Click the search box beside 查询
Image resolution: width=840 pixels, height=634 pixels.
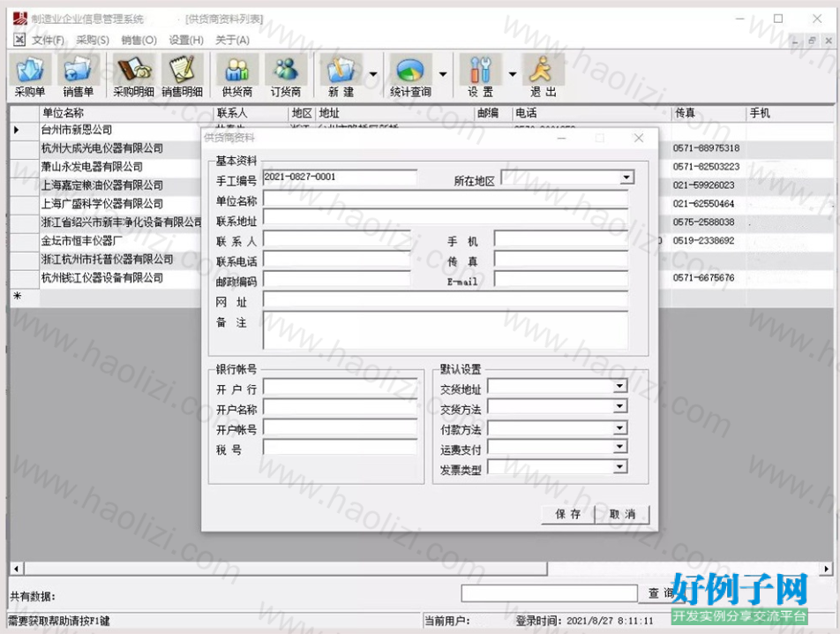[x=549, y=593]
